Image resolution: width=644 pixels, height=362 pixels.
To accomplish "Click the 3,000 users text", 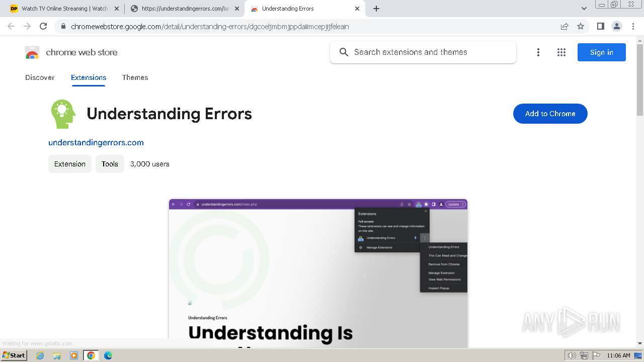I will pos(150,164).
